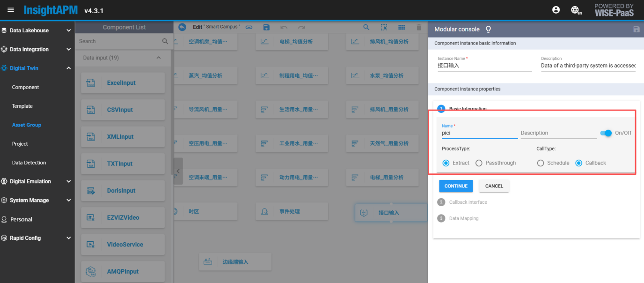Select the Schedule call type
The height and width of the screenshot is (283, 644).
point(541,163)
